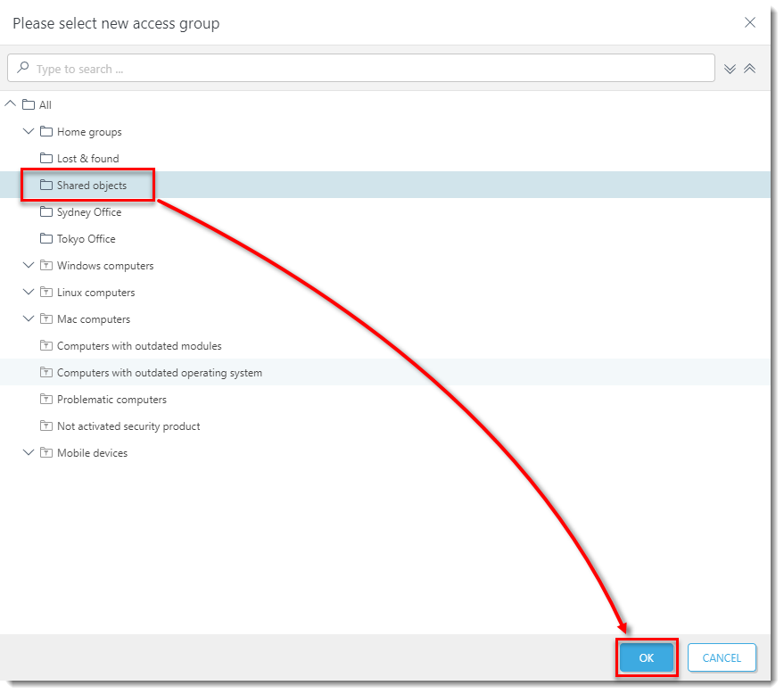The image size is (784, 694).
Task: Expand the Home groups chevron
Action: (29, 132)
